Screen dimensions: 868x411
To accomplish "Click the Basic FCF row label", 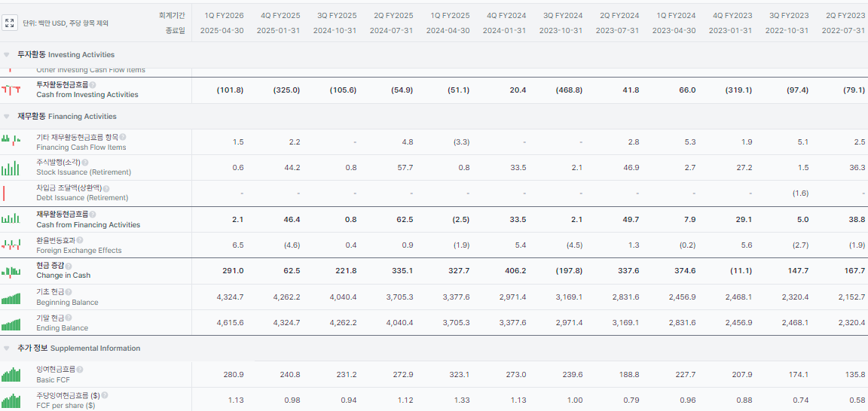I will (53, 379).
